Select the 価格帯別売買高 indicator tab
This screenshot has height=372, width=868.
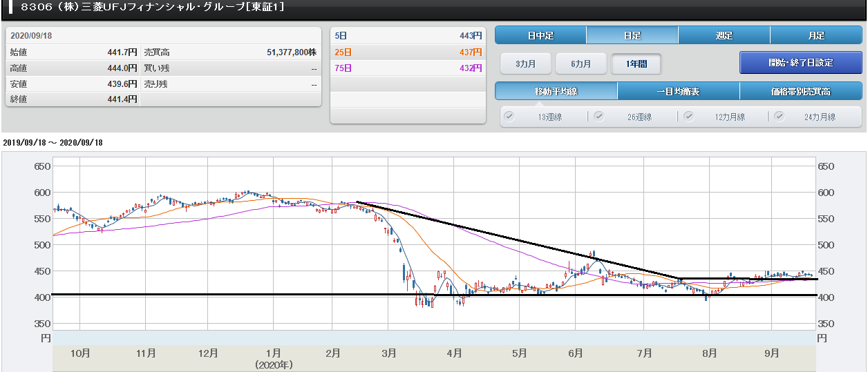(x=801, y=91)
